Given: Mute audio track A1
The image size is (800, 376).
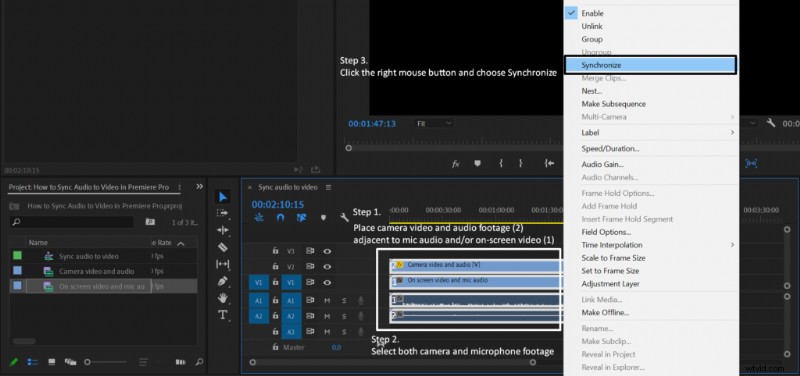Looking at the screenshot, I should point(327,301).
